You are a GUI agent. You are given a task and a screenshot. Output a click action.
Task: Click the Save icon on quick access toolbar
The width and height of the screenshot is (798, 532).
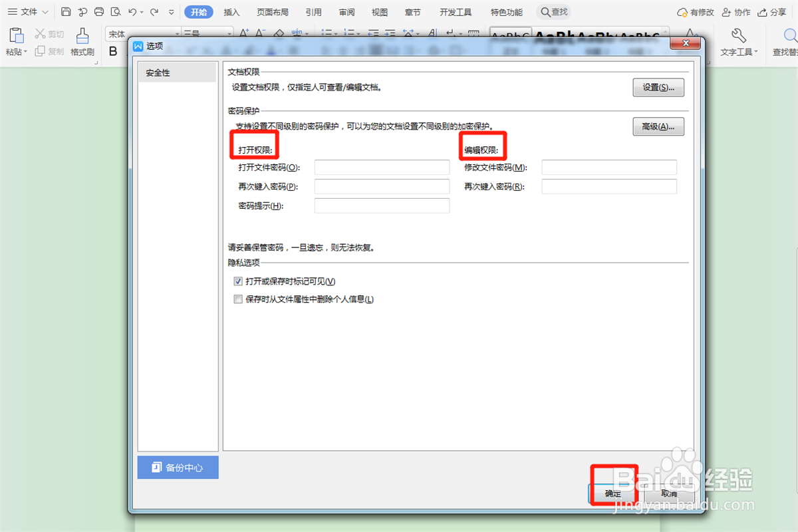65,11
